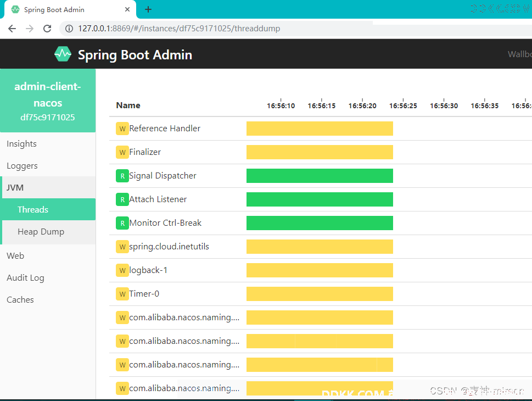Click the admin-client-nacos instance header
Screen dimensions: 532x401
pyautogui.click(x=48, y=101)
